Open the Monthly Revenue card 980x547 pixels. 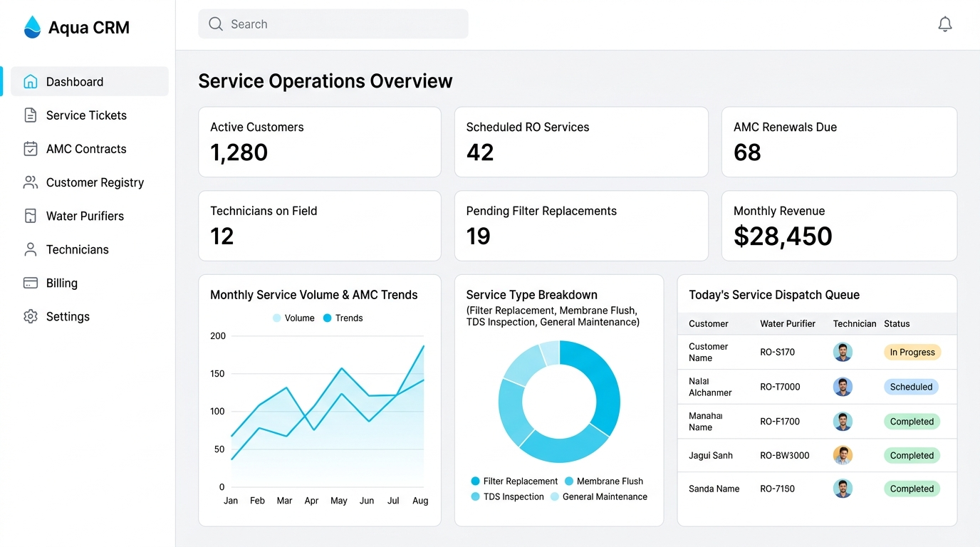[839, 226]
